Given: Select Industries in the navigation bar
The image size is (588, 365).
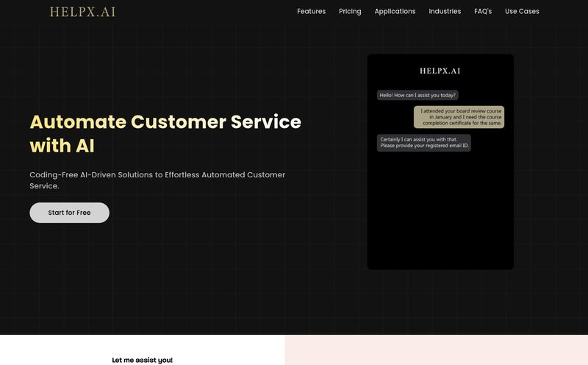Looking at the screenshot, I should (x=445, y=11).
